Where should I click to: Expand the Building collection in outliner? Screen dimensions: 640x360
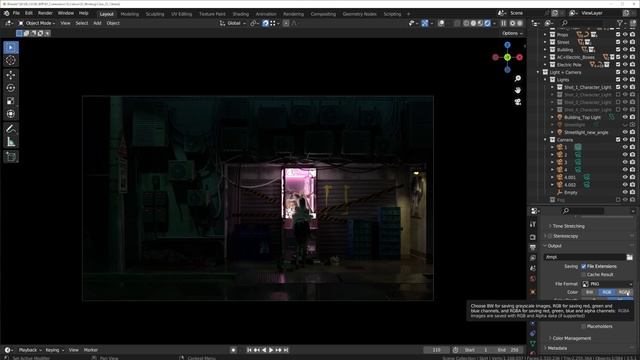545,50
